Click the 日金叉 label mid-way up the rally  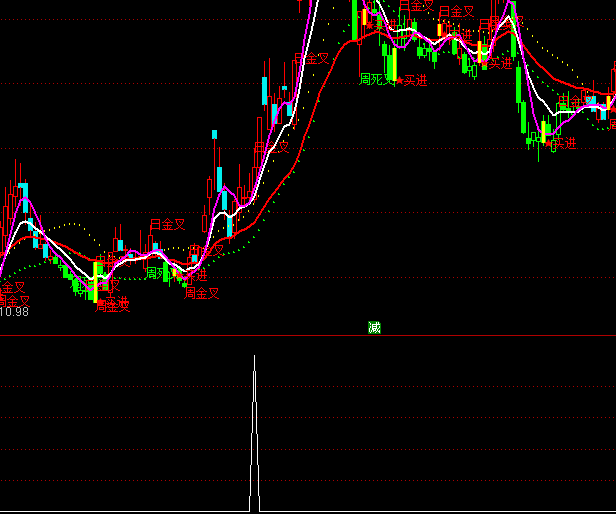coord(270,148)
